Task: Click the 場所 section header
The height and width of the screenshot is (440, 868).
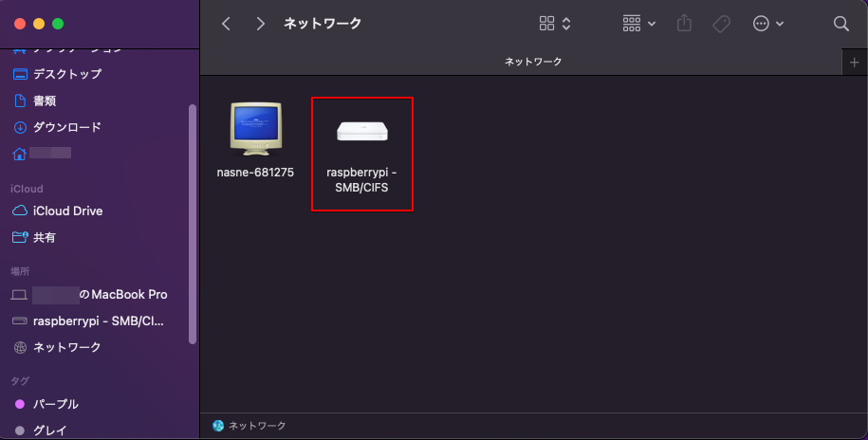Action: pos(20,271)
